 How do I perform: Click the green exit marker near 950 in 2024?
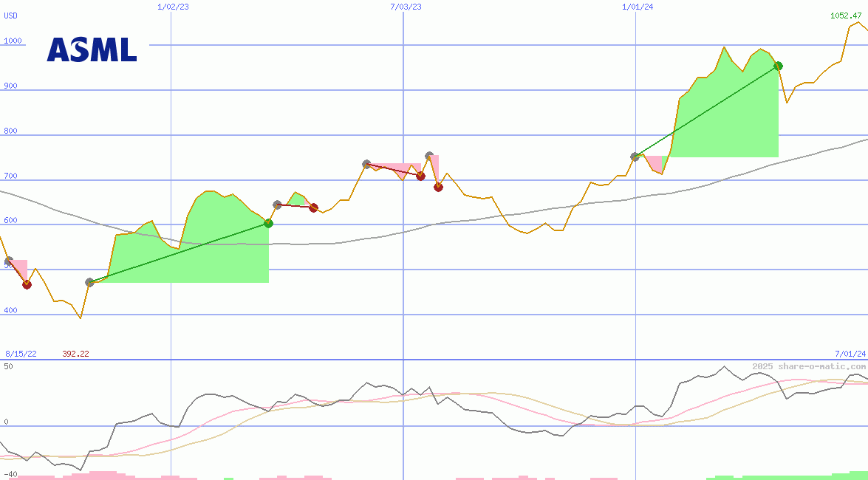pos(778,66)
